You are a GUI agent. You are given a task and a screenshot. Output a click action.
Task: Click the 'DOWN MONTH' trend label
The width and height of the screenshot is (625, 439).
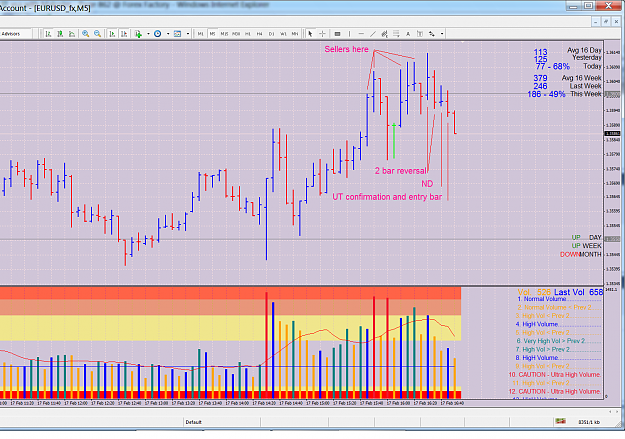pos(580,254)
